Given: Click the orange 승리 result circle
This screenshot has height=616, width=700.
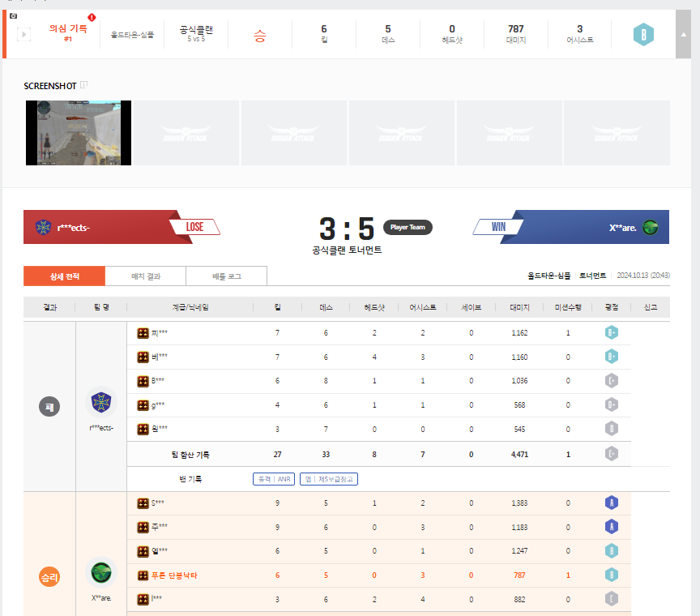Looking at the screenshot, I should 49,577.
